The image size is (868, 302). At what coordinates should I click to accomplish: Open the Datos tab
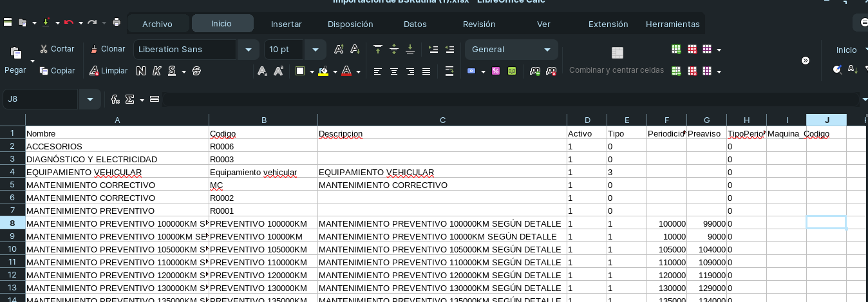pyautogui.click(x=415, y=24)
